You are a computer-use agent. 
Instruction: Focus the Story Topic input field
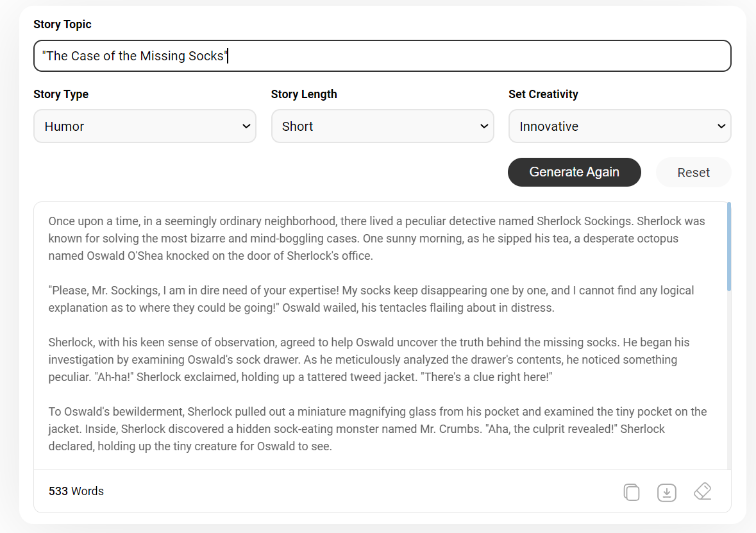tap(382, 56)
